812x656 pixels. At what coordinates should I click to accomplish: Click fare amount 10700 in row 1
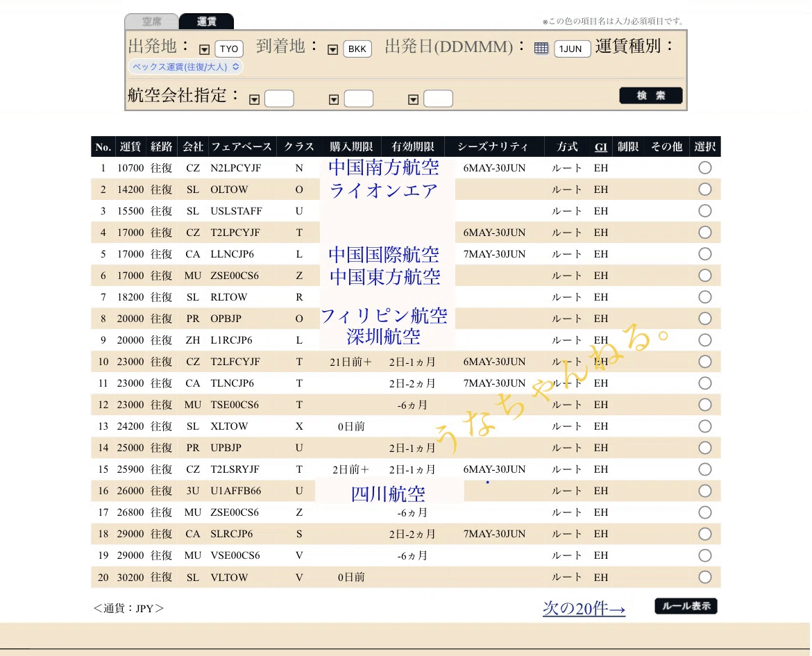pyautogui.click(x=130, y=168)
